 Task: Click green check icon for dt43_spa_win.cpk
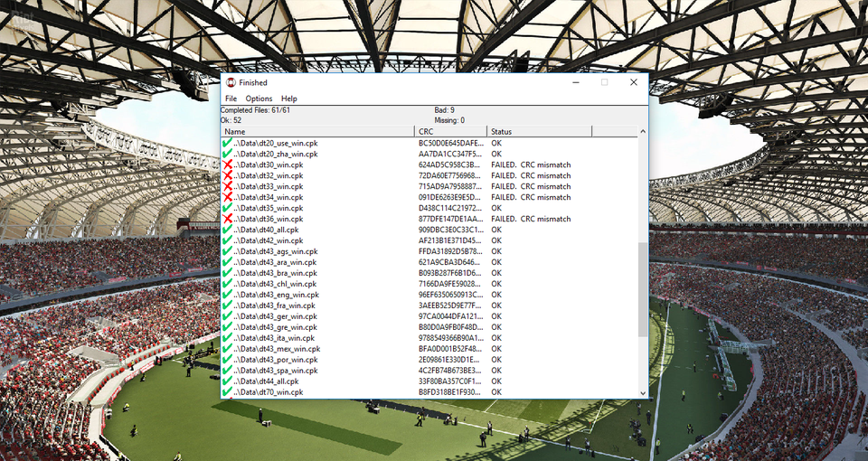point(227,371)
